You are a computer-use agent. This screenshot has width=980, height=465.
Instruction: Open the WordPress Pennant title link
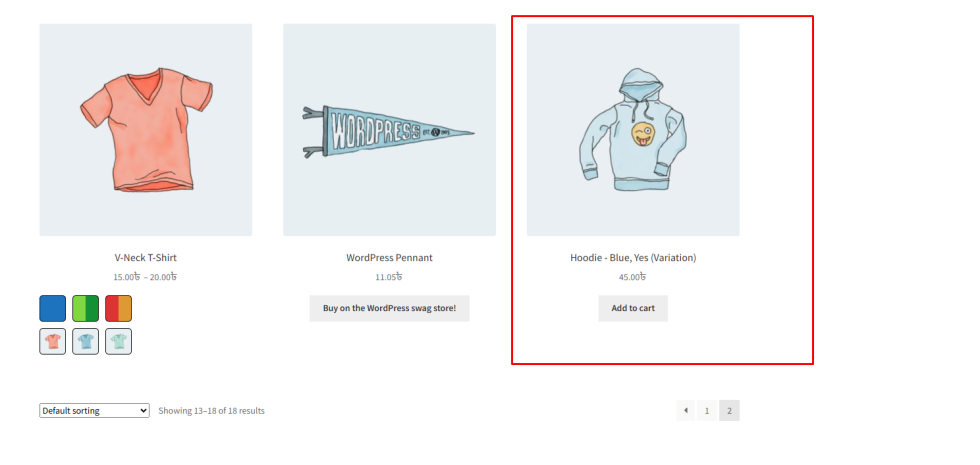tap(389, 258)
